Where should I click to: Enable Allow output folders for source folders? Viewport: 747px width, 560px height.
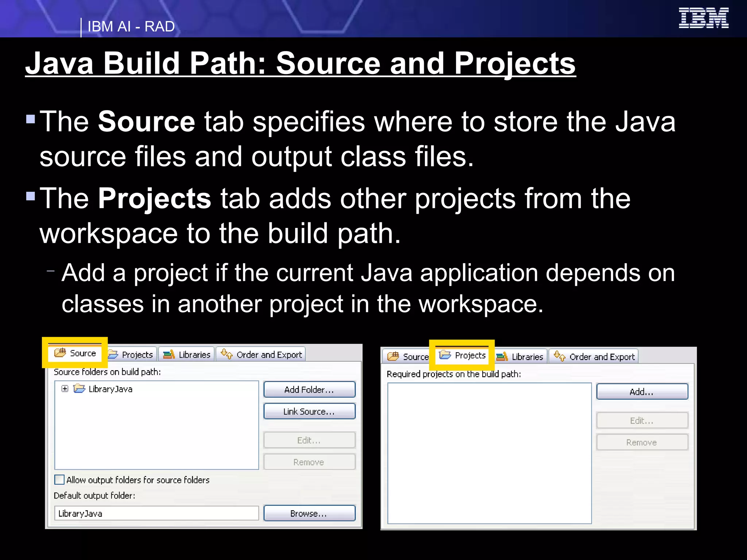[x=59, y=480]
